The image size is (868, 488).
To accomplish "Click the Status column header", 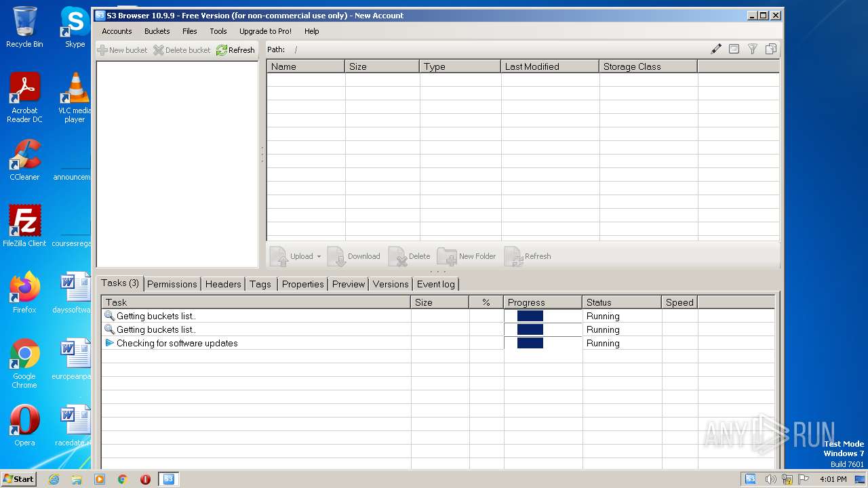I will click(x=622, y=302).
